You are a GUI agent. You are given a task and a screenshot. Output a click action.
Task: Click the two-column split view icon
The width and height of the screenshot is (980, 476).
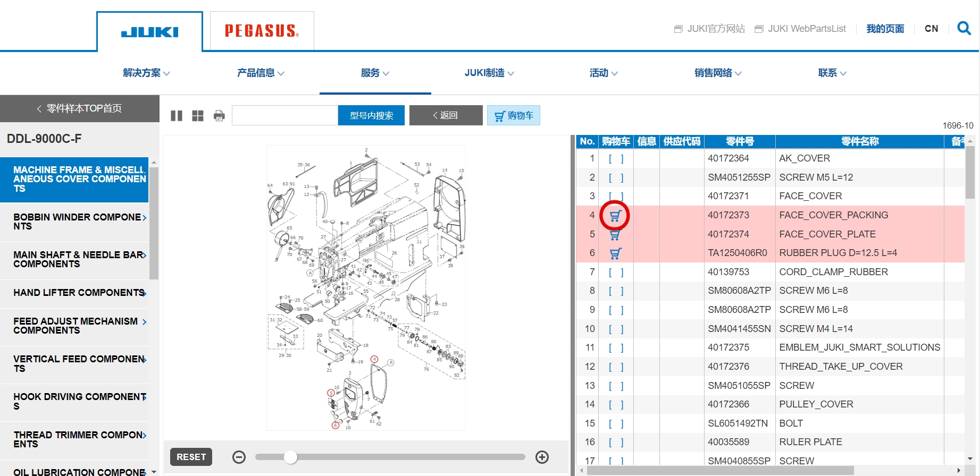[x=177, y=116]
